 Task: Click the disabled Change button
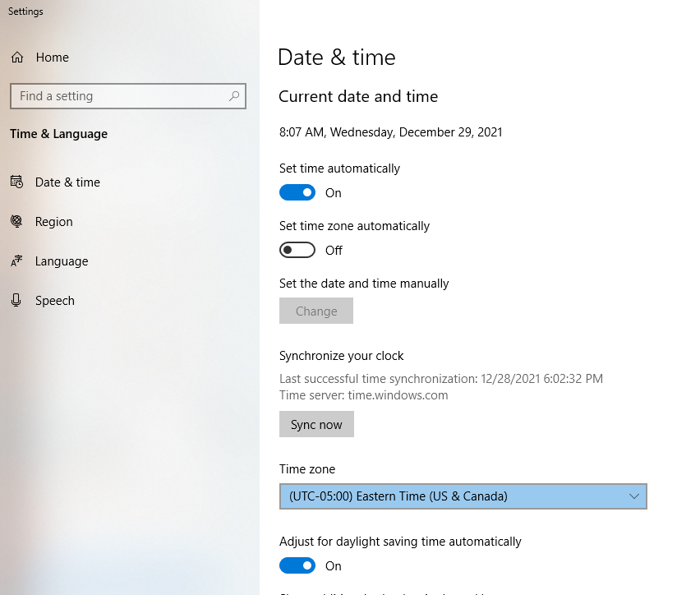(x=316, y=311)
